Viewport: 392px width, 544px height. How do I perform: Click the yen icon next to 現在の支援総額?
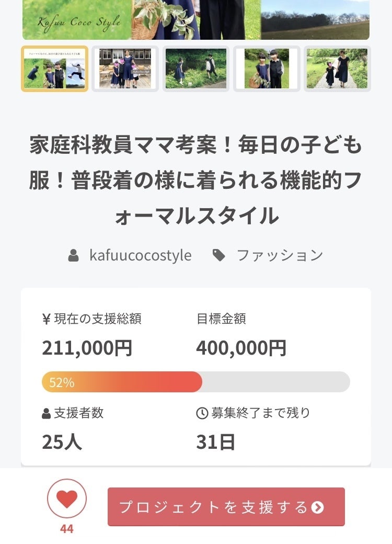click(x=46, y=319)
